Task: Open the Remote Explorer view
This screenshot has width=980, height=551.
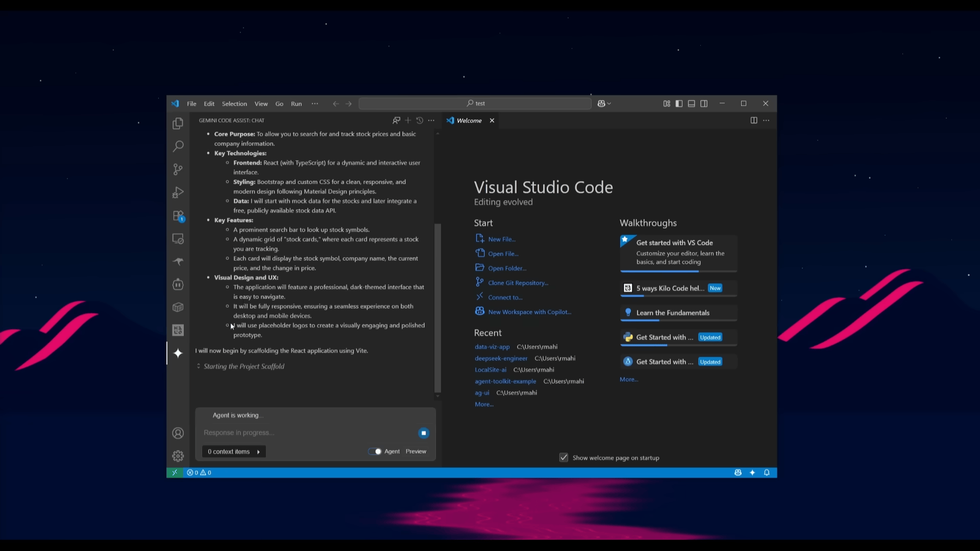Action: point(178,239)
